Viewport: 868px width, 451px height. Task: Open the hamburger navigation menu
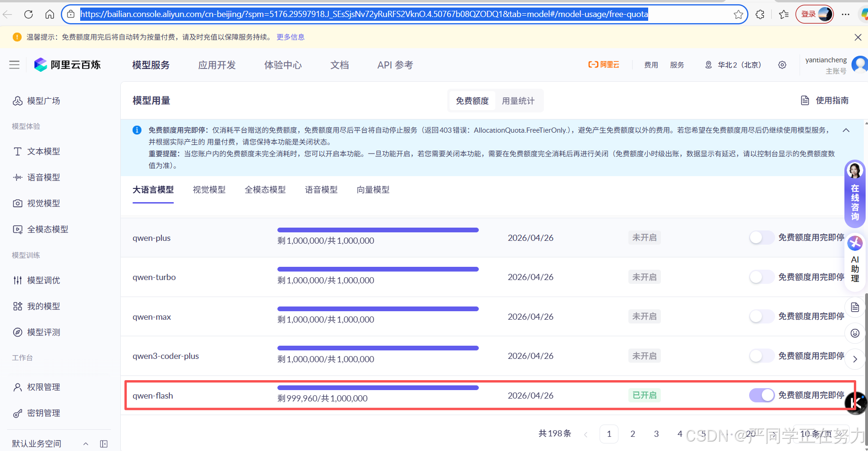coord(14,65)
